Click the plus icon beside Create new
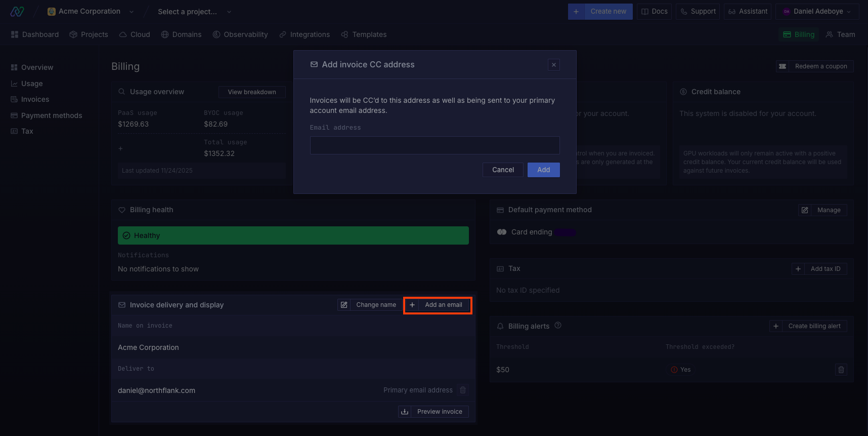 576,11
